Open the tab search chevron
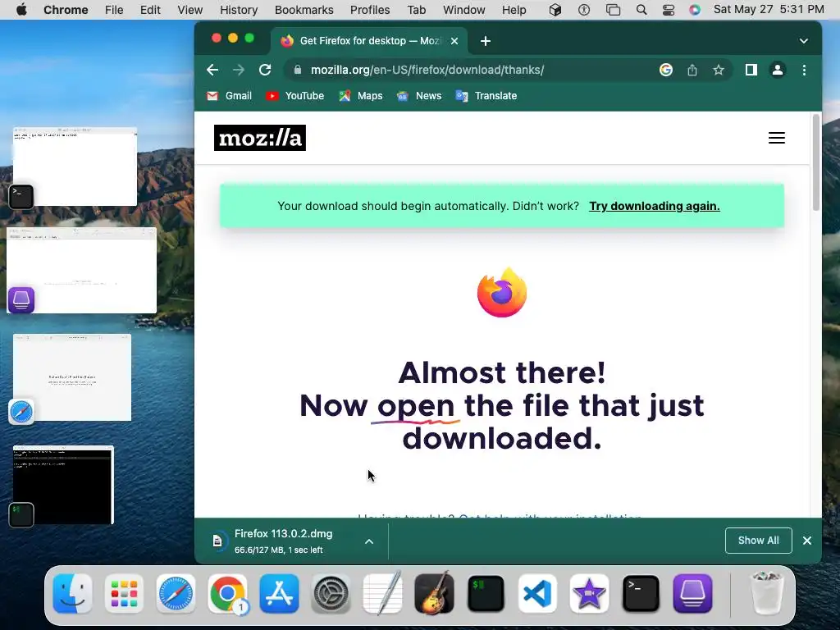Image resolution: width=840 pixels, height=630 pixels. 804,41
